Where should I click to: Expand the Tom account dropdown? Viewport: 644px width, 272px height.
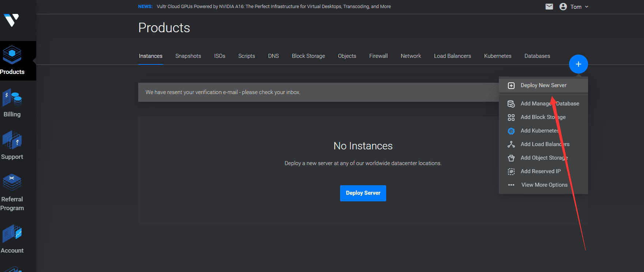(x=580, y=7)
